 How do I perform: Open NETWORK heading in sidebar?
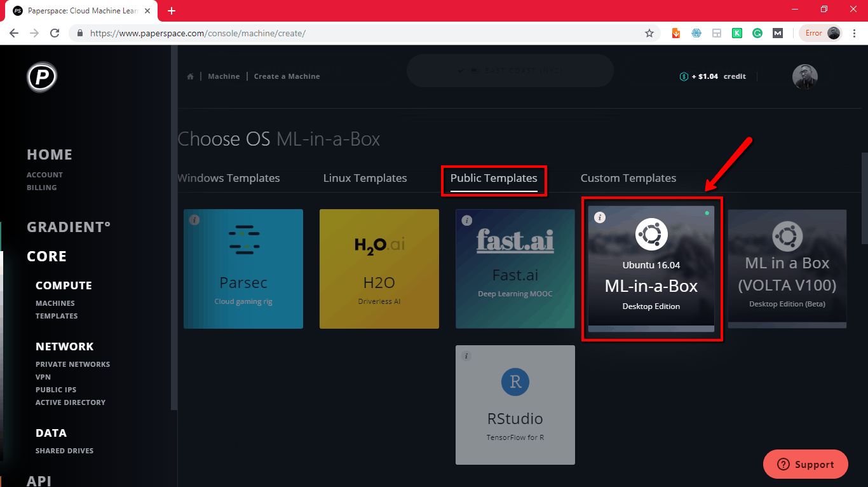click(65, 346)
